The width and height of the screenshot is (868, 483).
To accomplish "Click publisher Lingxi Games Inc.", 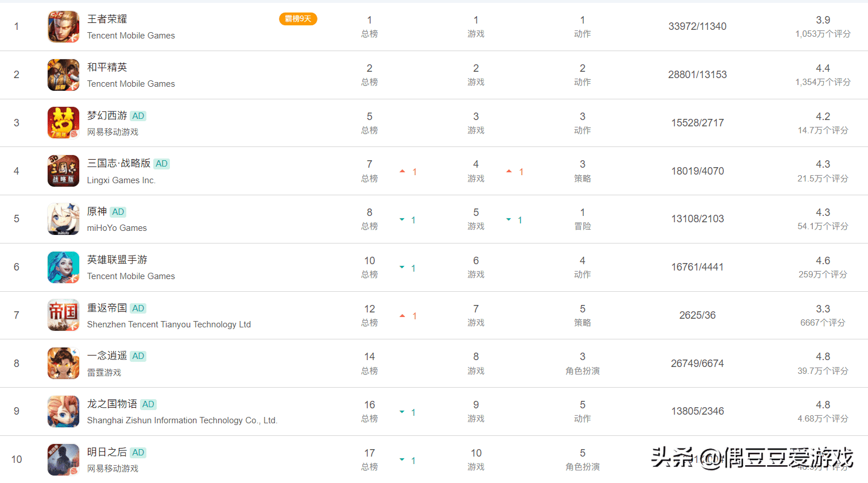I will (121, 180).
